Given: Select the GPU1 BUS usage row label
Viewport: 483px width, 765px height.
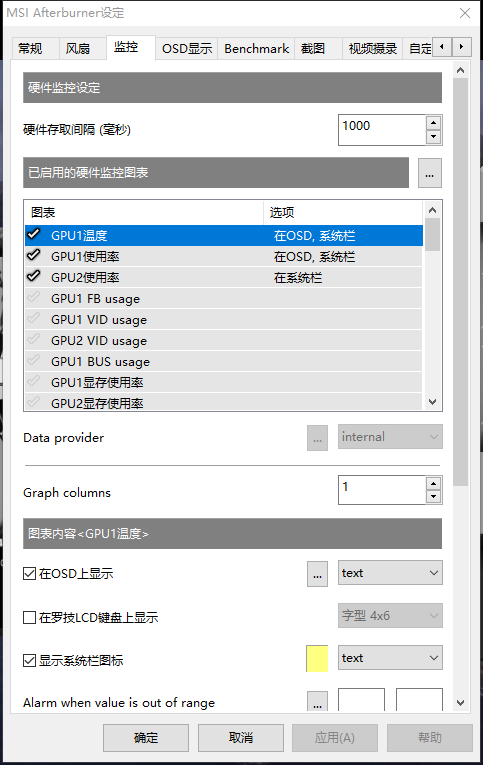Looking at the screenshot, I should coord(101,362).
